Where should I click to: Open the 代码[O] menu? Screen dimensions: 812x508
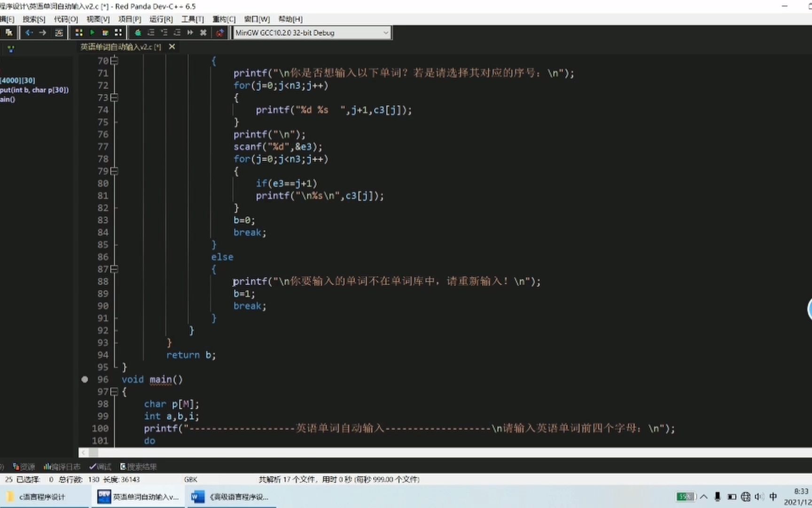click(66, 19)
